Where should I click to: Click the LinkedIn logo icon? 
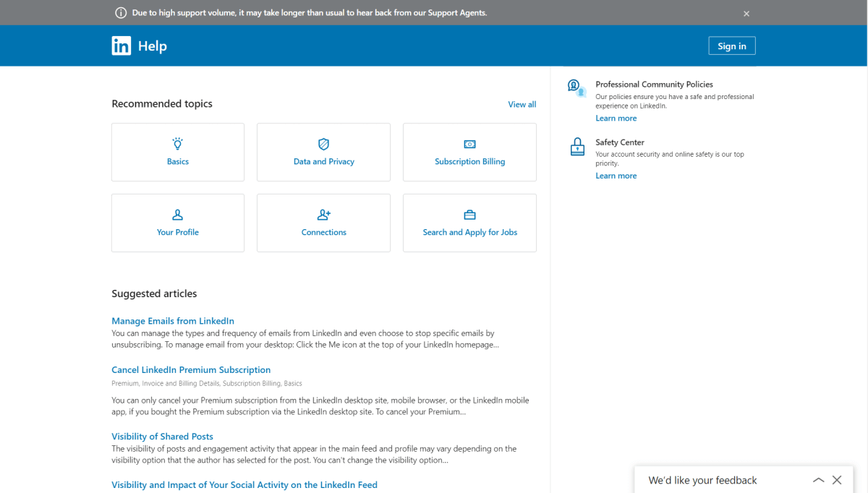121,46
